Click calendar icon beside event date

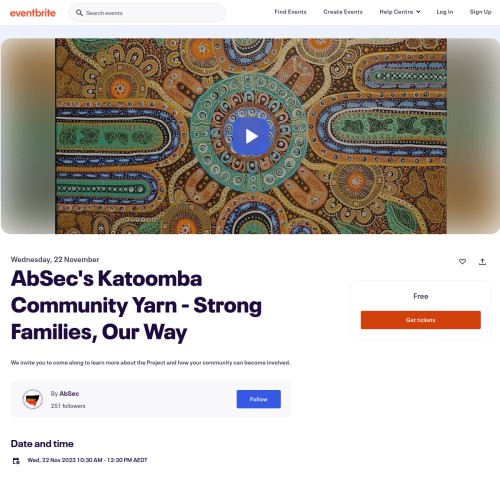(x=16, y=461)
